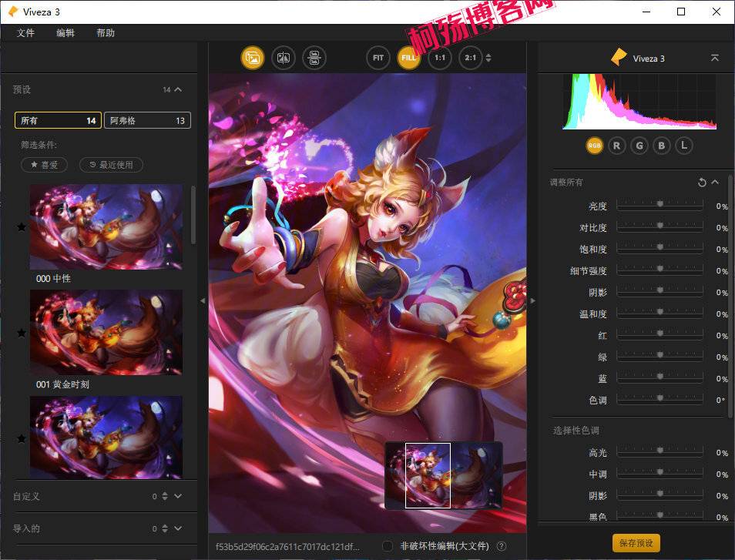Collapse the 调整所有 section

(715, 182)
